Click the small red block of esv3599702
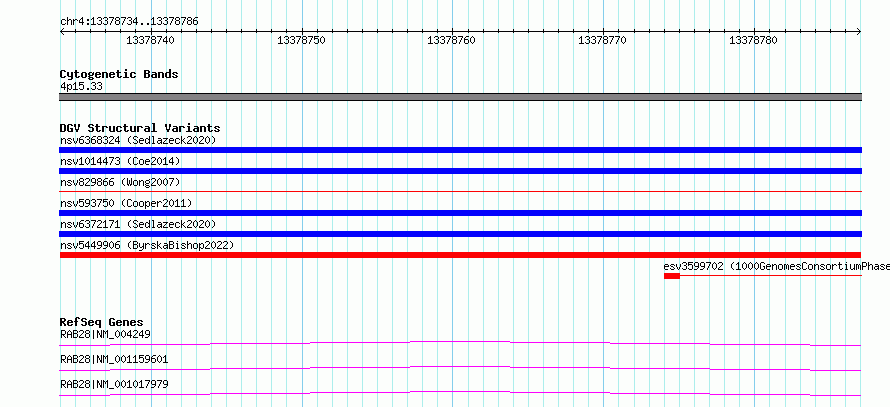The image size is (890, 407). click(671, 276)
